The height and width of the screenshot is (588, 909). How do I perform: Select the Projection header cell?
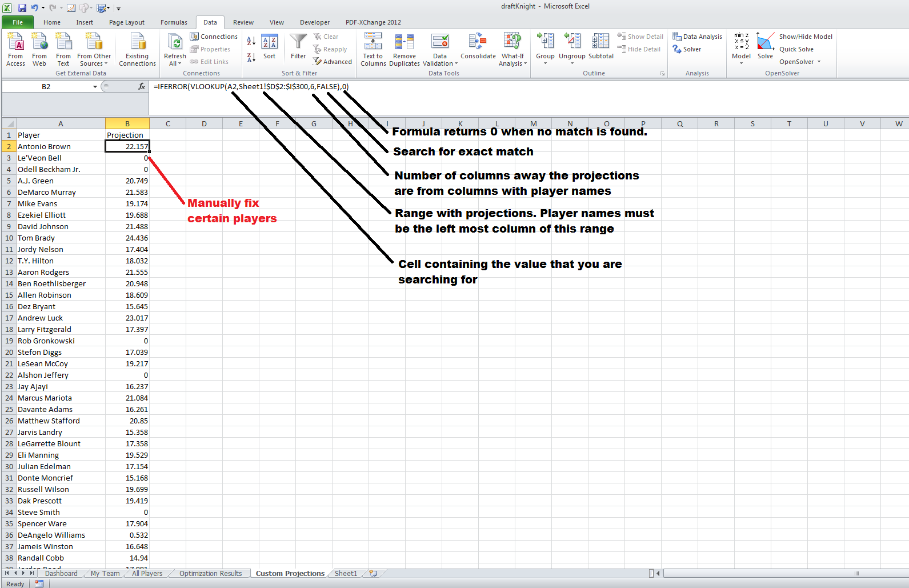pos(127,135)
